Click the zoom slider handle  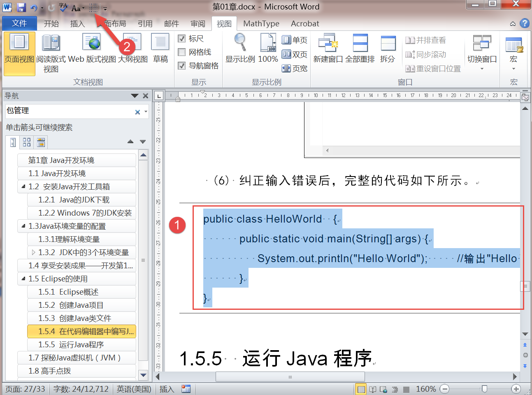(x=484, y=389)
